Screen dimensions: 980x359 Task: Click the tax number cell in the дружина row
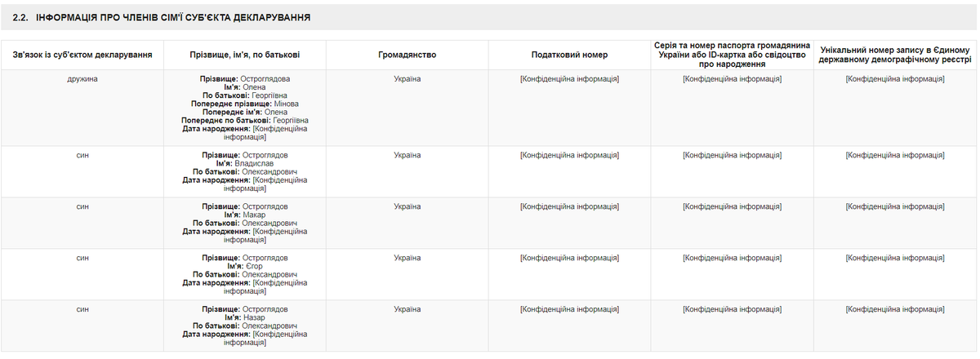tap(569, 79)
